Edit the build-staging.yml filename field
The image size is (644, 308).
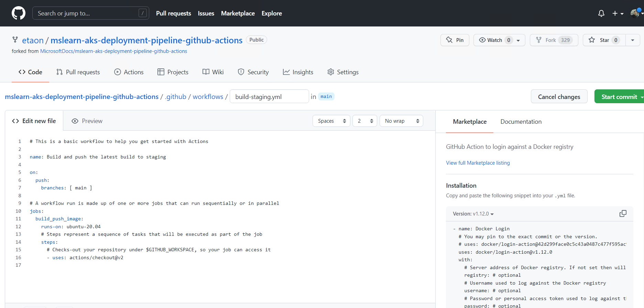(269, 97)
